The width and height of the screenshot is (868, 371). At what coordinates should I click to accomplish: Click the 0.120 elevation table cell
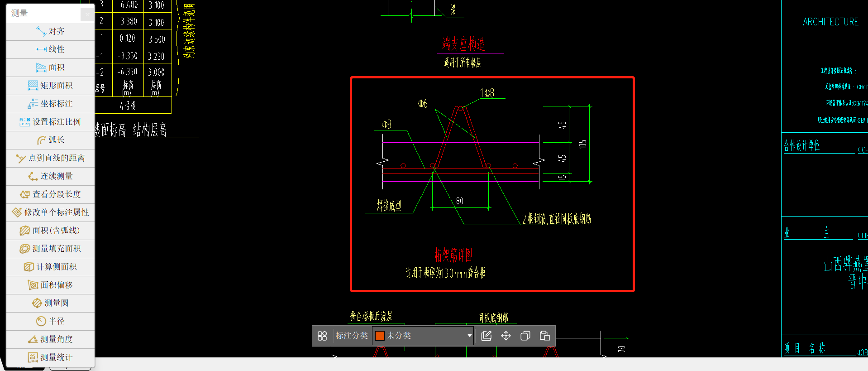point(127,39)
